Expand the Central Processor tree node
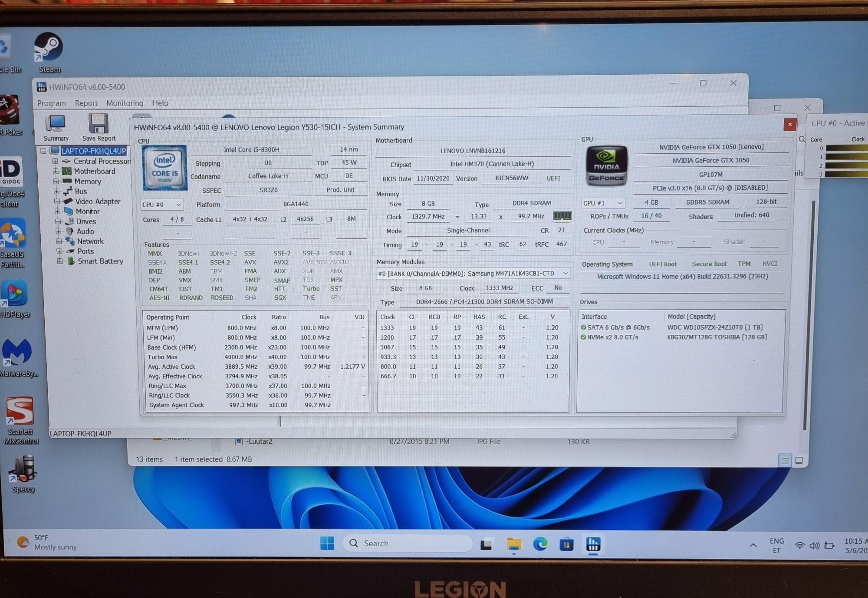The image size is (868, 598). pos(55,161)
